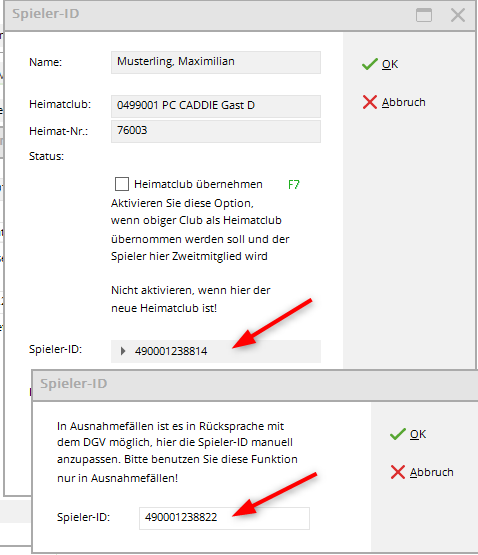The height and width of the screenshot is (555, 478).
Task: Click red X icon in the manual-ID dialog
Action: pyautogui.click(x=398, y=472)
